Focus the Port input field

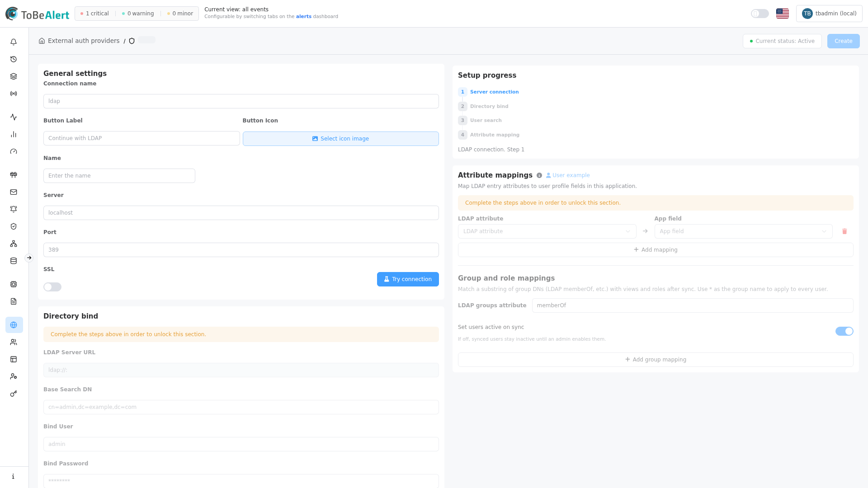tap(241, 250)
